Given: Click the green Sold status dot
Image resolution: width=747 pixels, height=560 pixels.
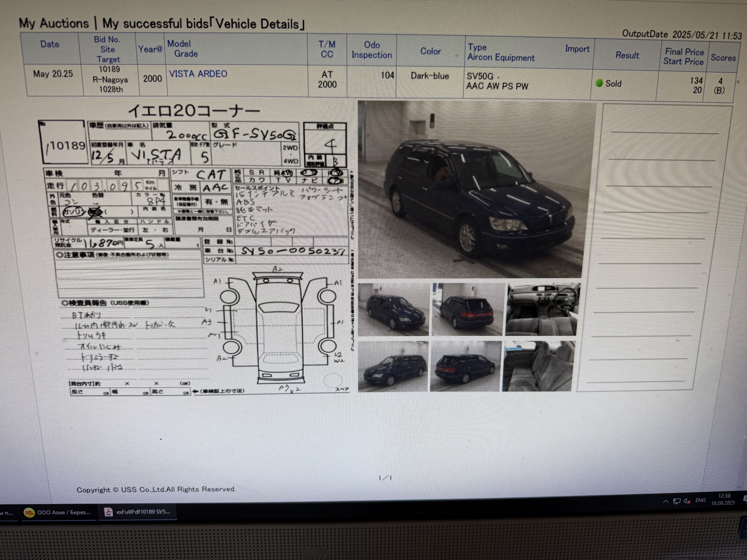Looking at the screenshot, I should [599, 83].
